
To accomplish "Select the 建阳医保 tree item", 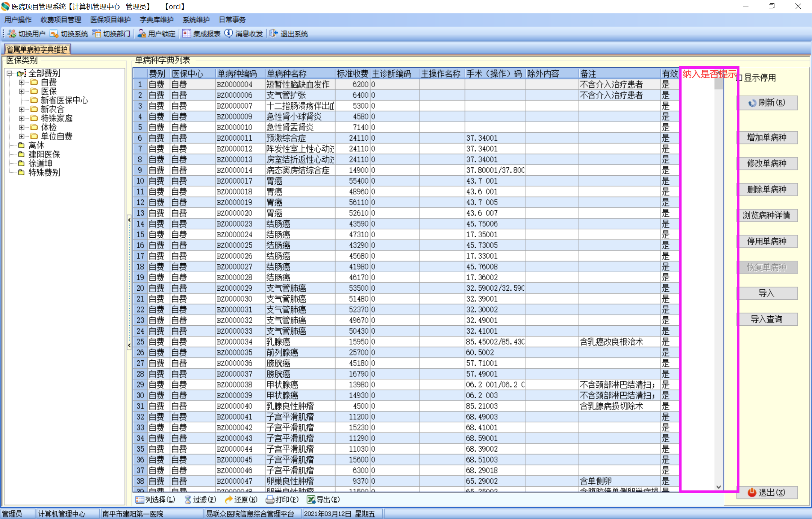I will click(x=44, y=155).
